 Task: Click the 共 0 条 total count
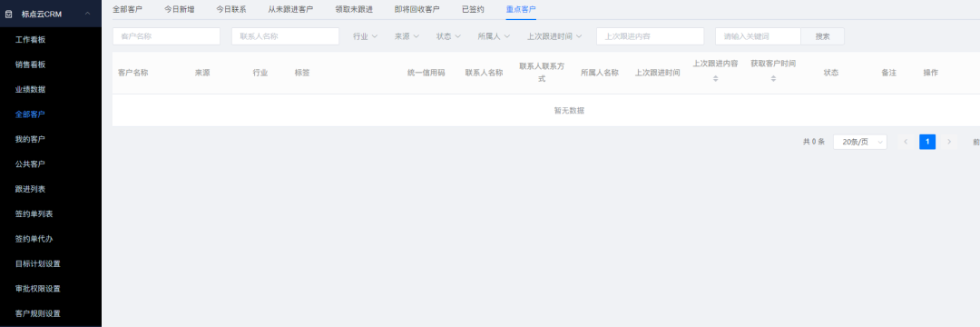click(x=814, y=142)
